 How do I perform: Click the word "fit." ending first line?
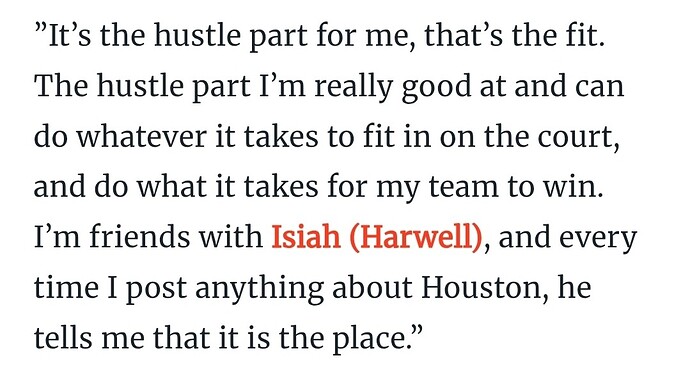585,36
